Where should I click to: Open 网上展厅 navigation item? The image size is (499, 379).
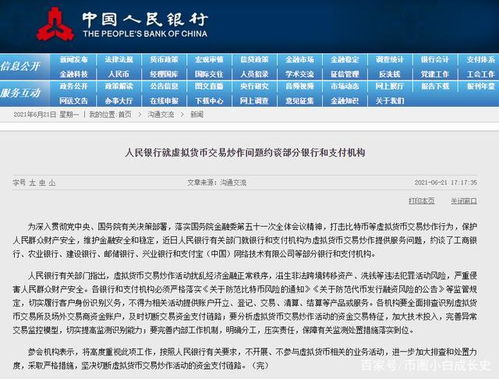click(x=390, y=86)
